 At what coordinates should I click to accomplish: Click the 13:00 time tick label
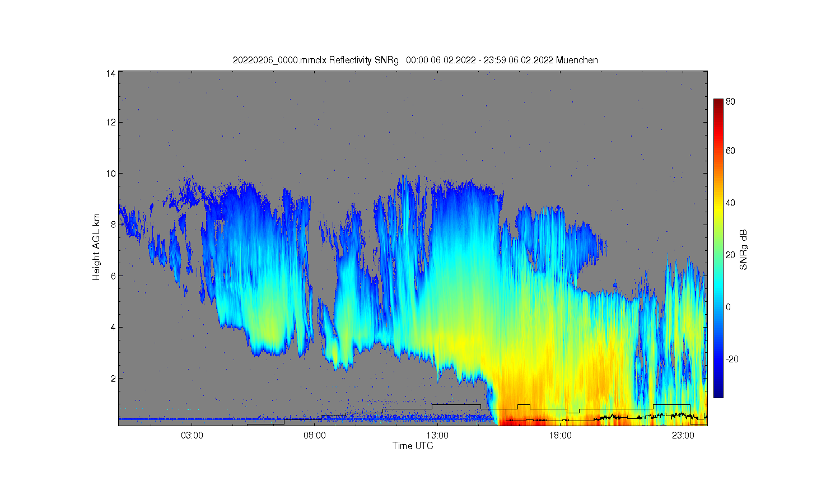[437, 435]
